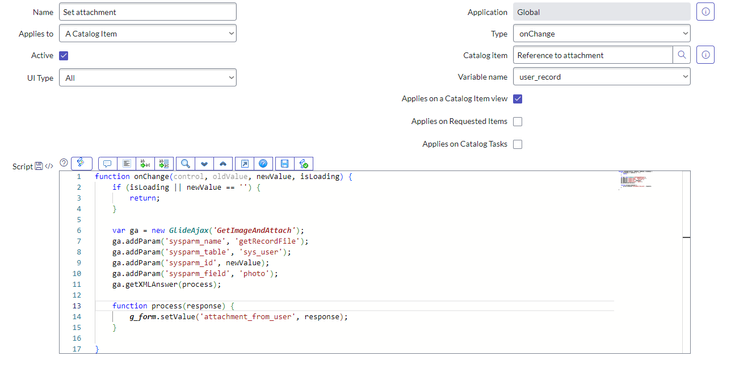The height and width of the screenshot is (371, 735).
Task: Open the UI Type dropdown
Action: point(148,78)
